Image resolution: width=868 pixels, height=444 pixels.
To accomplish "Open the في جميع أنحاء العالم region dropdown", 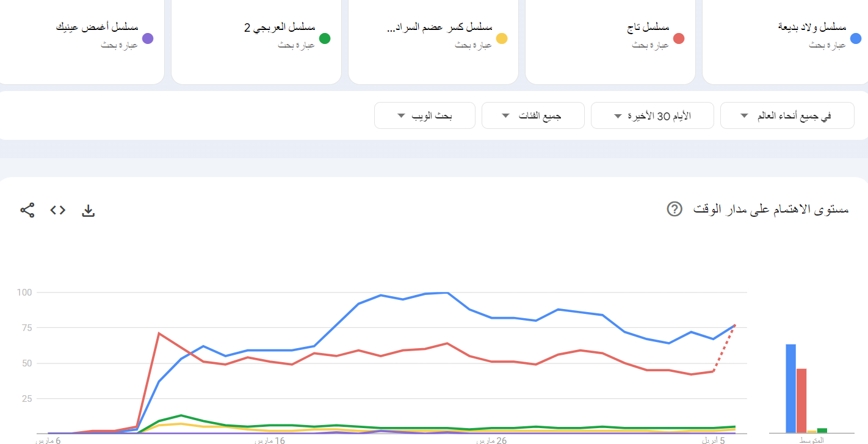I will pyautogui.click(x=787, y=115).
